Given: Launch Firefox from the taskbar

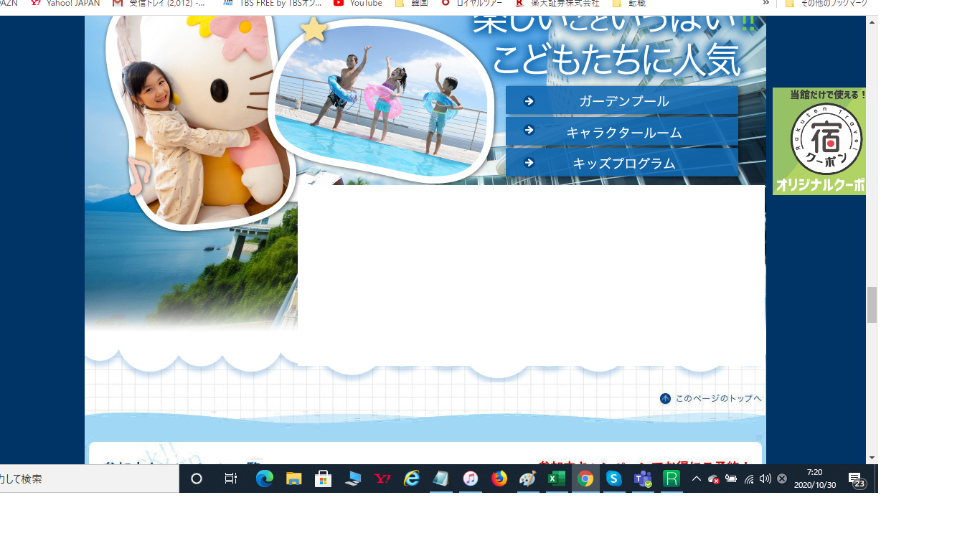Looking at the screenshot, I should pos(499,479).
